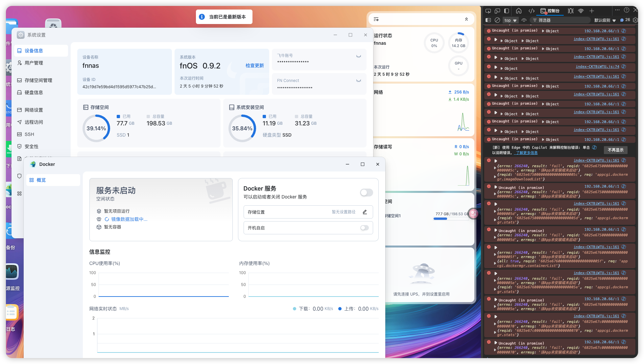Image resolution: width=644 pixels, height=364 pixels.
Task: Open the DevTools Welcome home tab
Action: 519,11
